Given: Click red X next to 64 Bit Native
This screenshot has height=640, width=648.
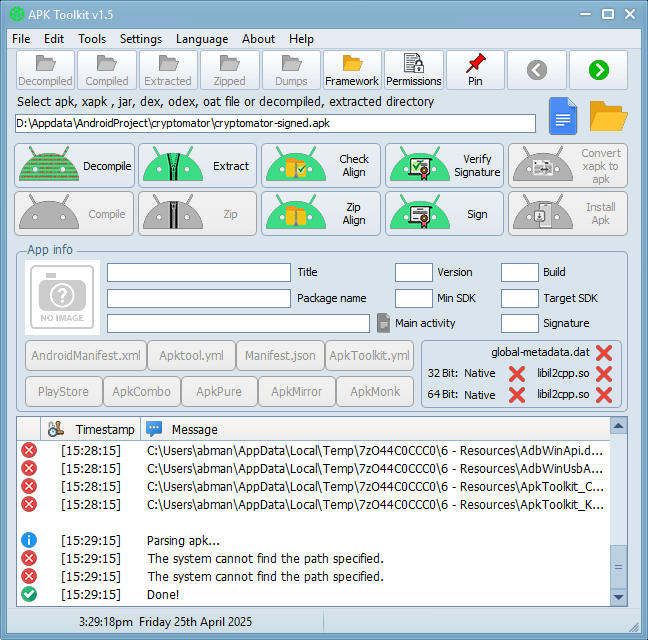Looking at the screenshot, I should (517, 395).
